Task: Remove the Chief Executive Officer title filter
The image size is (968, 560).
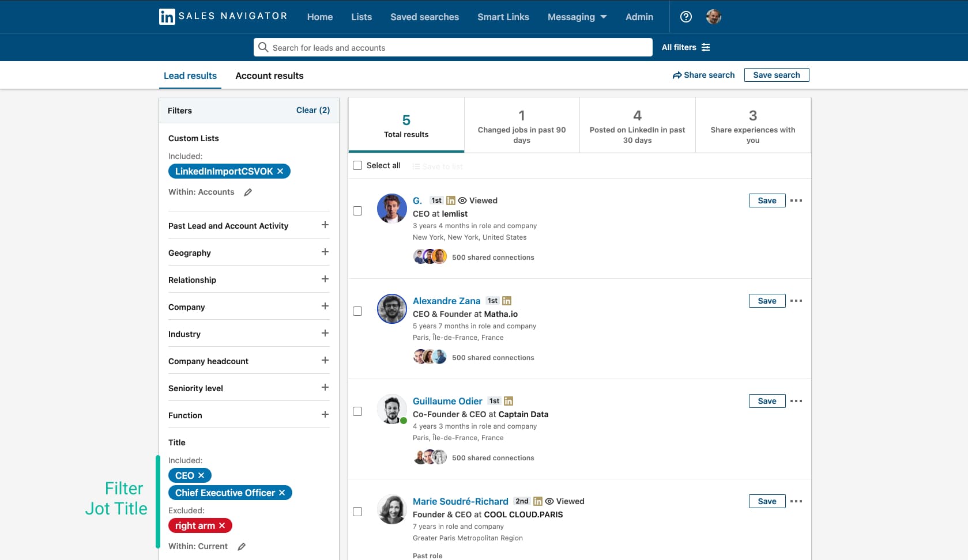Action: coord(282,493)
